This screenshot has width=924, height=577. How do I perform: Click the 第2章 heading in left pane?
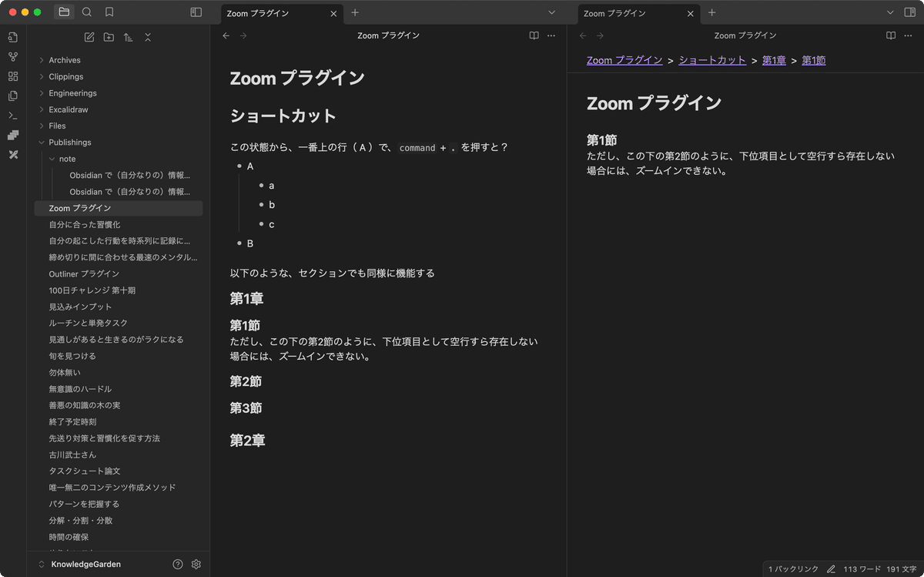tap(248, 441)
